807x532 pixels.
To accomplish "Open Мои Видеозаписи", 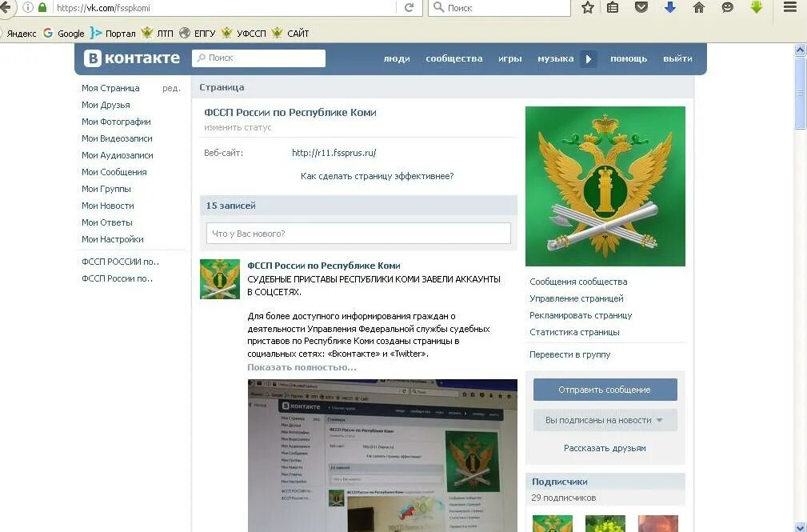I will 117,138.
